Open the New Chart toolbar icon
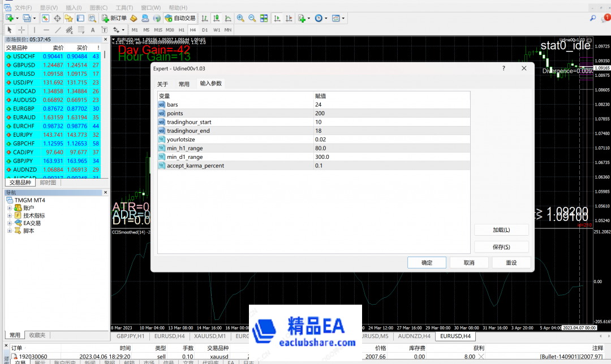Screen dimensions: 611x364 (10, 18)
